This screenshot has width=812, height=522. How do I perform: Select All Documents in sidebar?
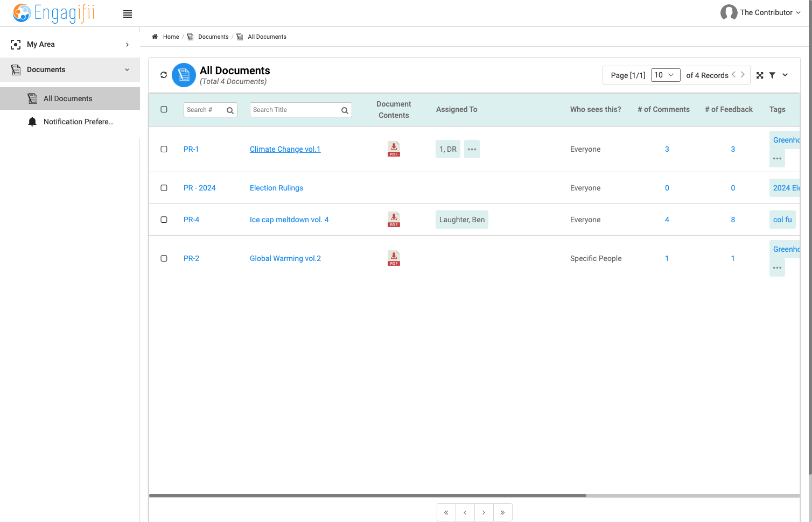(x=70, y=98)
